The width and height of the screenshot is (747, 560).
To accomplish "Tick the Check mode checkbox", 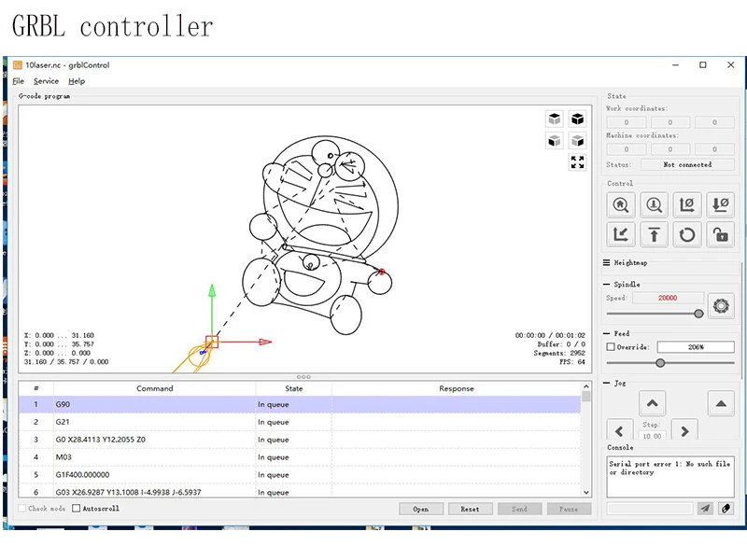I will click(21, 508).
